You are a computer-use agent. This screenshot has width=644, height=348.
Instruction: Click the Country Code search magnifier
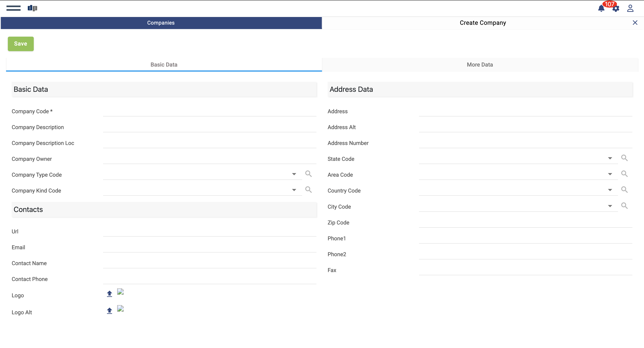(624, 189)
